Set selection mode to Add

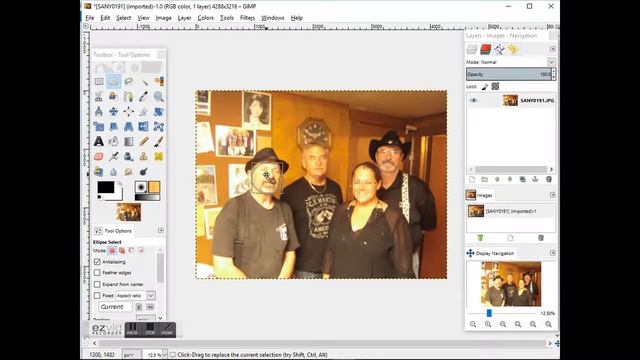122,250
